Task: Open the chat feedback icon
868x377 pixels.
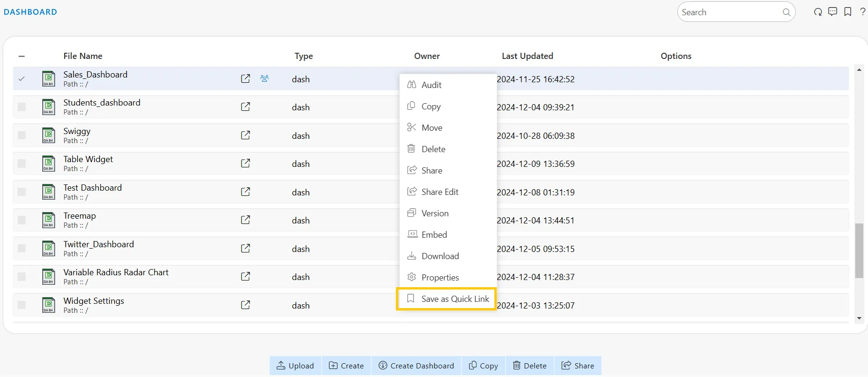Action: click(x=832, y=12)
